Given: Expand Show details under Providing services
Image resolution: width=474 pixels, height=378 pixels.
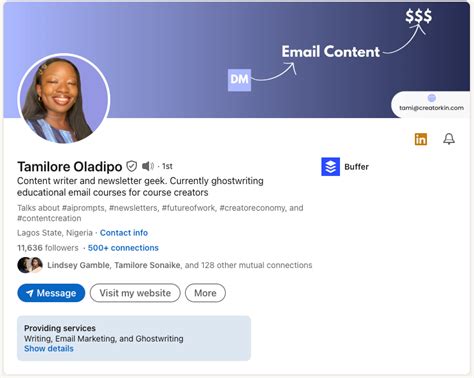Looking at the screenshot, I should point(49,349).
